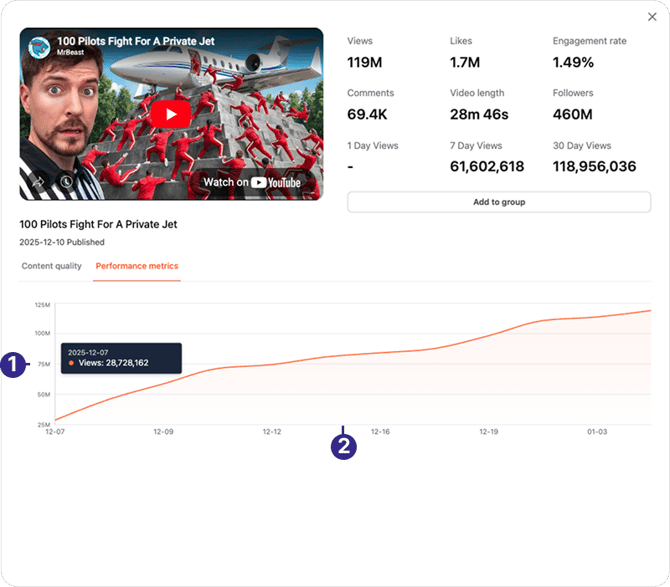The height and width of the screenshot is (587, 670).
Task: Click the Add to group button
Action: pyautogui.click(x=498, y=202)
